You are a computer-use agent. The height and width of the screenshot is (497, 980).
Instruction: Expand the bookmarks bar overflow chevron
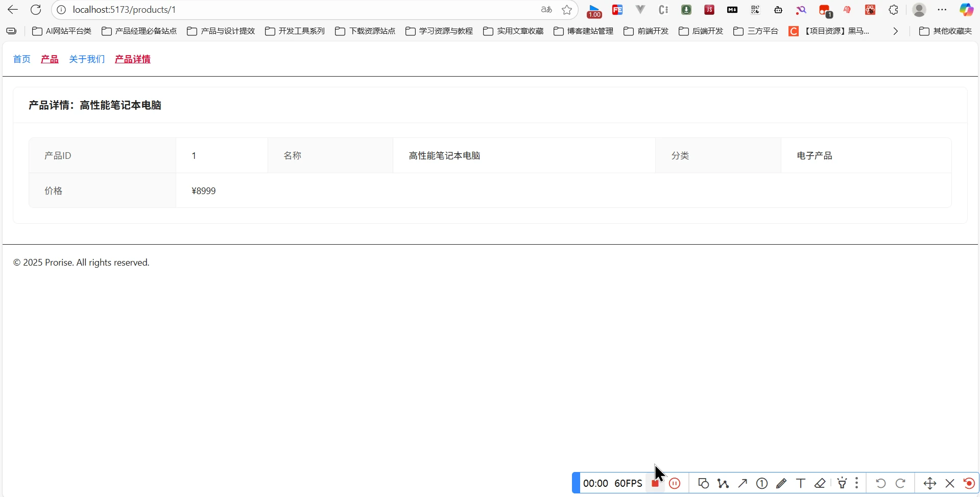tap(895, 31)
